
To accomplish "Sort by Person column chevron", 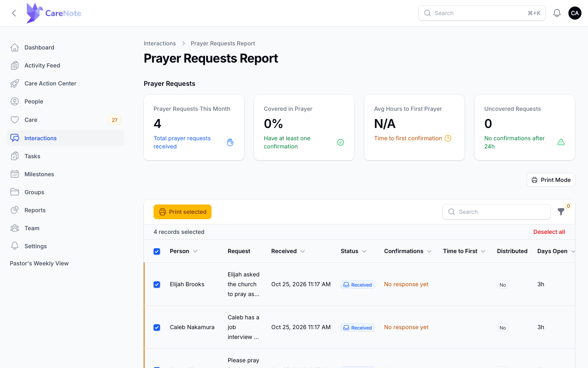I will (x=195, y=251).
